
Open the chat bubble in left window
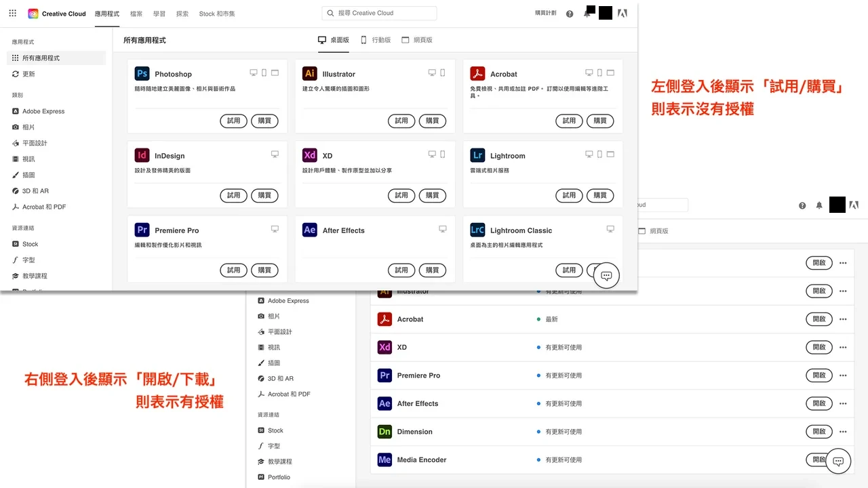pos(607,276)
